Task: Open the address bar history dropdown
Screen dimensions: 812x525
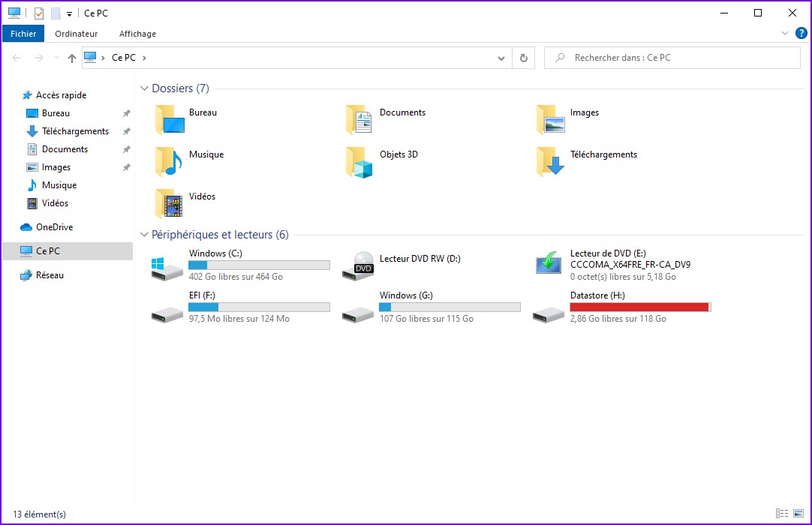Action: coord(501,58)
